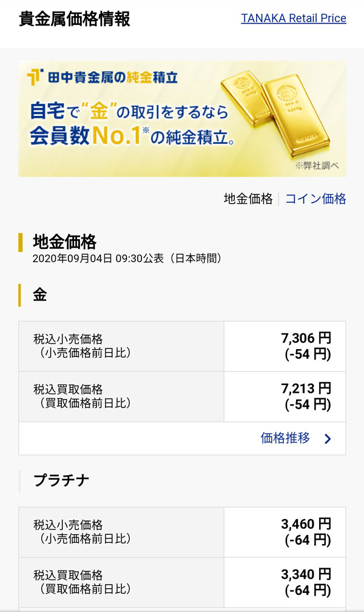The image size is (364, 612).
Task: Click the プラチナ section heading
Action: pyautogui.click(x=61, y=480)
